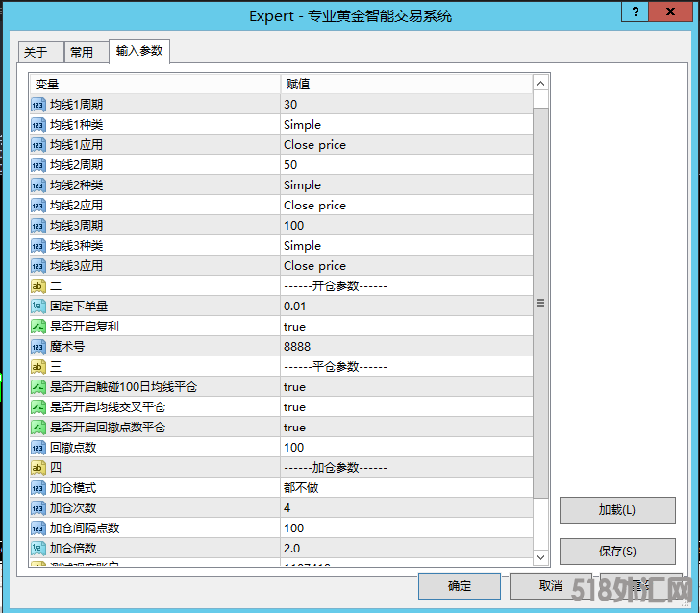Screen dimensions: 700x613
Task: Click the ab icon beside 三
Action: coord(38,367)
